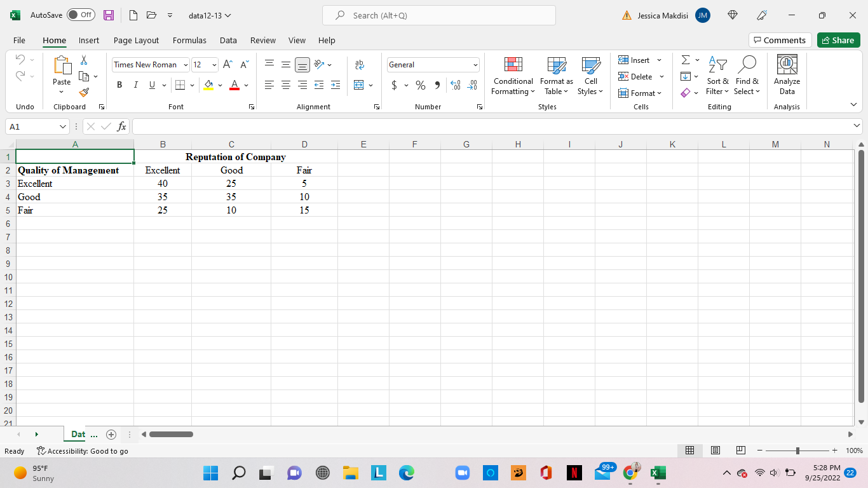868x488 pixels.
Task: Open the General number format dropdown
Action: 475,65
